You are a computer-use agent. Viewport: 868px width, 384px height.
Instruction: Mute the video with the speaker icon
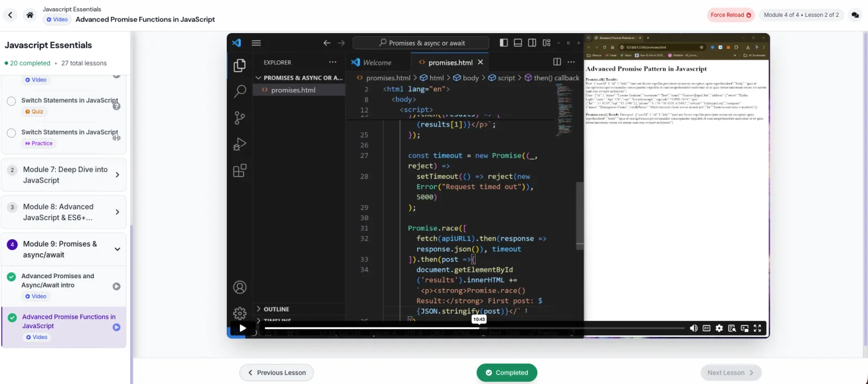693,328
